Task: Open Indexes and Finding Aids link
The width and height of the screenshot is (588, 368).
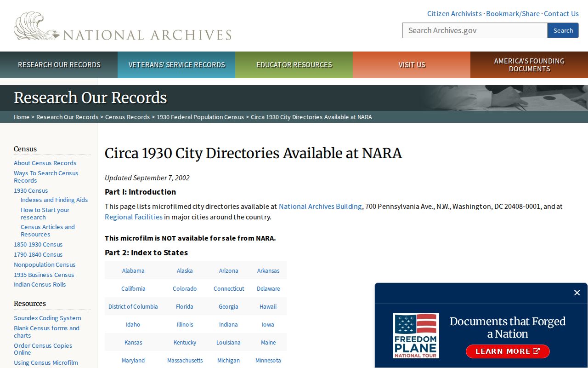Action: tap(54, 200)
